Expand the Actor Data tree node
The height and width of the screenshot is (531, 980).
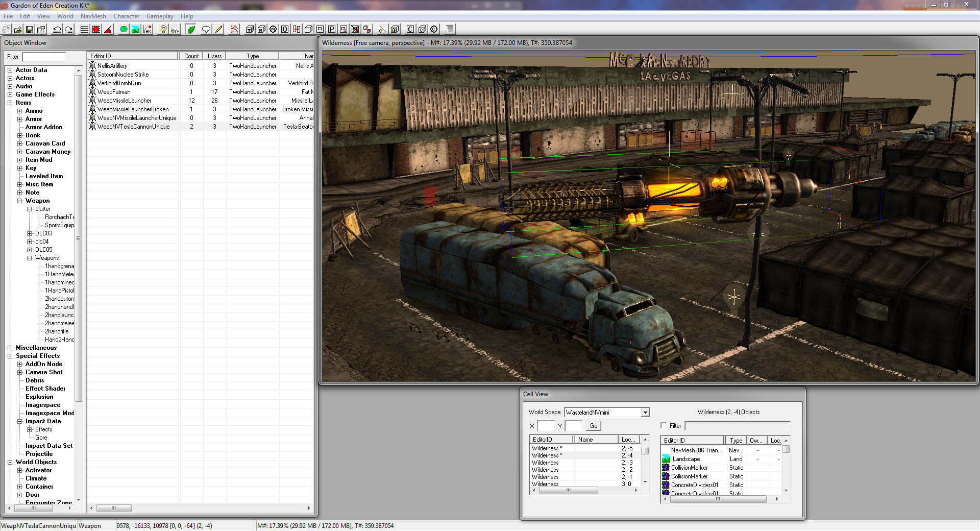10,70
